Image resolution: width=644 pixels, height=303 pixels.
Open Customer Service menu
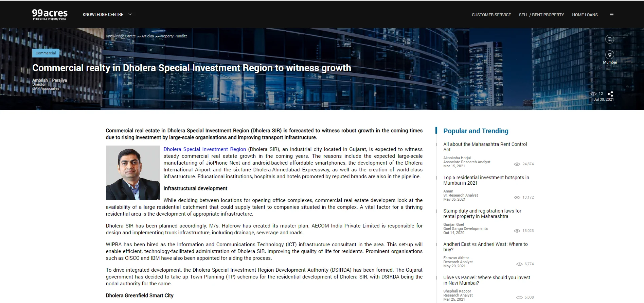(x=491, y=15)
